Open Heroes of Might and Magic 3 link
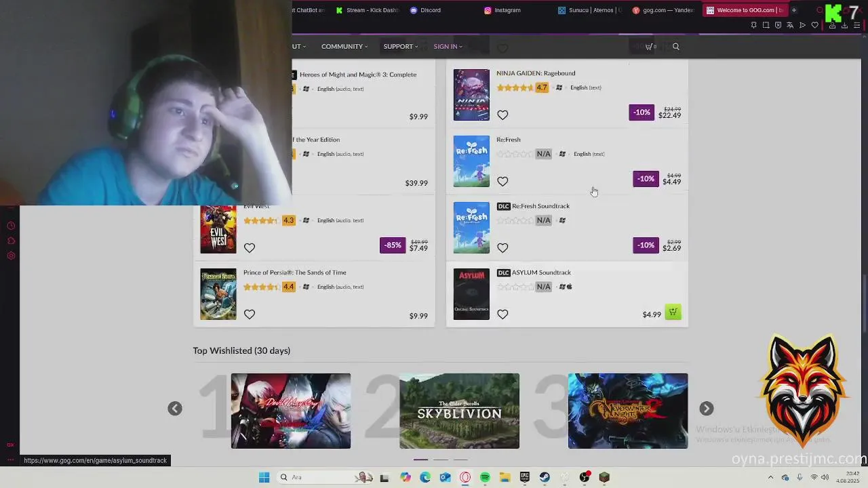The width and height of the screenshot is (868, 488). coord(358,75)
